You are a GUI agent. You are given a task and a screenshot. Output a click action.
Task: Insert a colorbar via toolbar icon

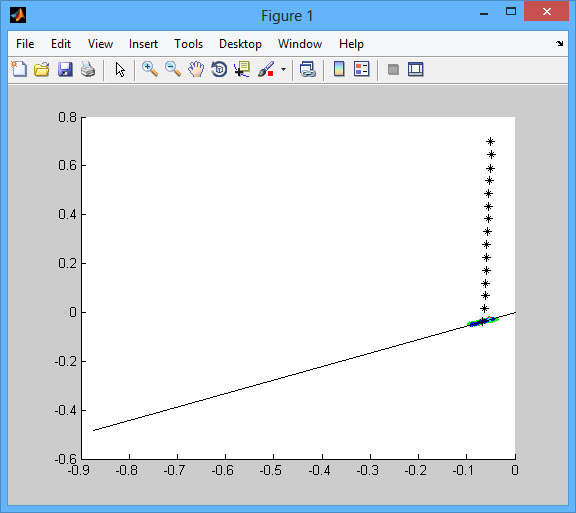coord(339,69)
